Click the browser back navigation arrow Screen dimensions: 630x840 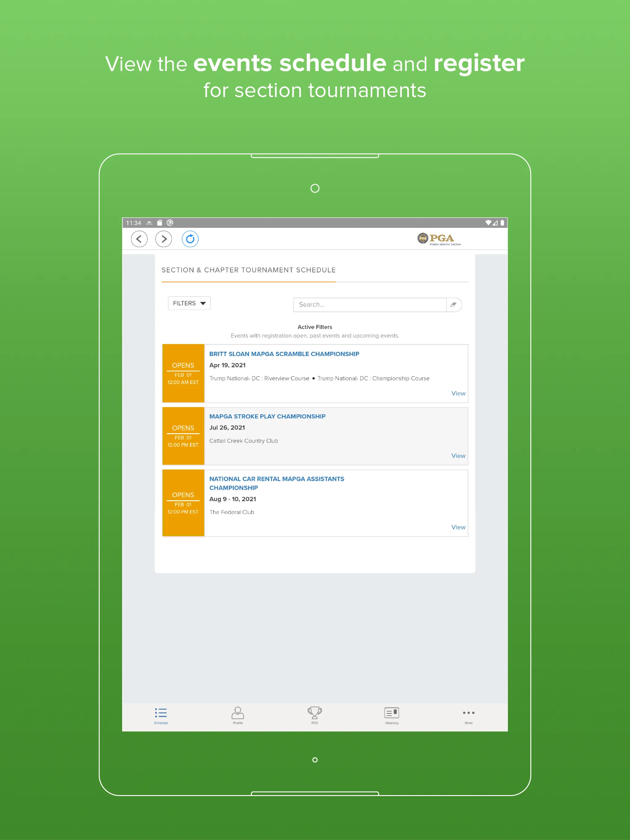139,240
